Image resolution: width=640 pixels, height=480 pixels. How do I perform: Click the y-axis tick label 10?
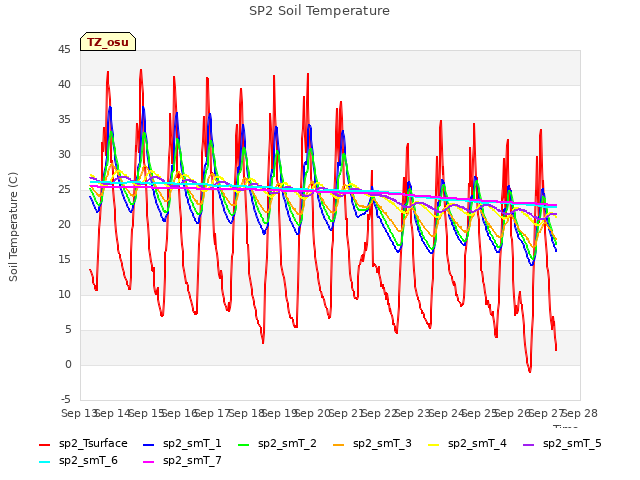(64, 295)
